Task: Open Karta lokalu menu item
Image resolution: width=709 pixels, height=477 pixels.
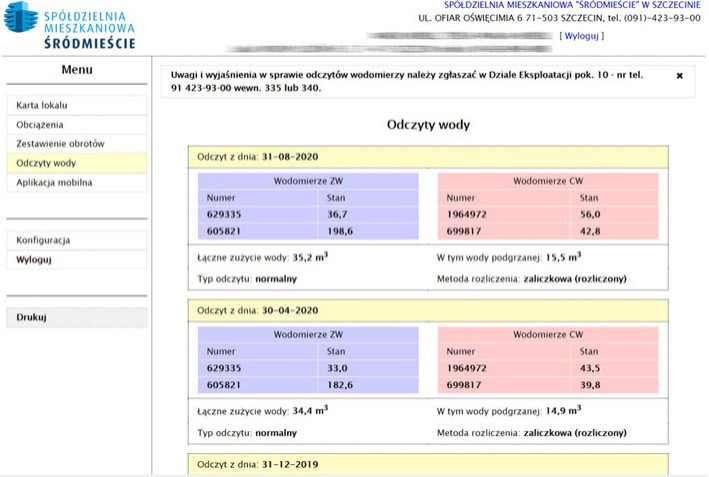Action: pyautogui.click(x=42, y=105)
